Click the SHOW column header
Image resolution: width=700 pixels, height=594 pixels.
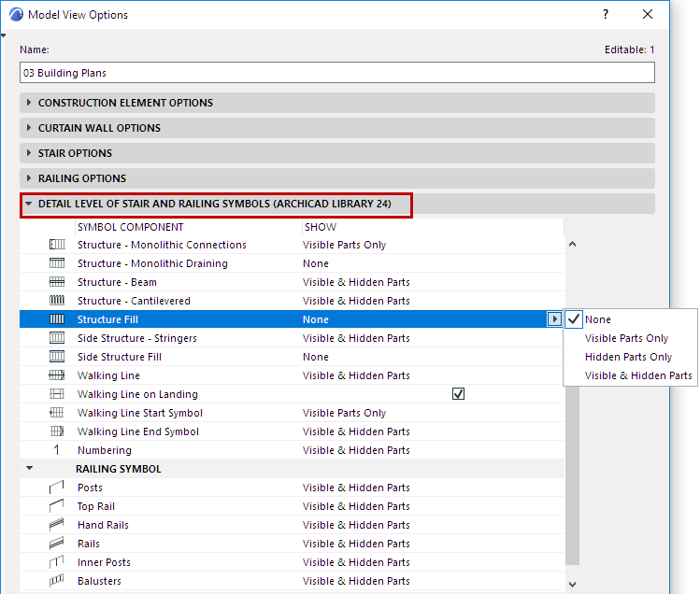click(321, 227)
